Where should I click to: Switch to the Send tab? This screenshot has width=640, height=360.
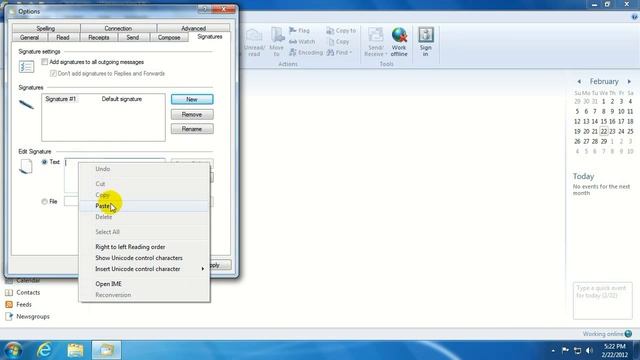133,38
